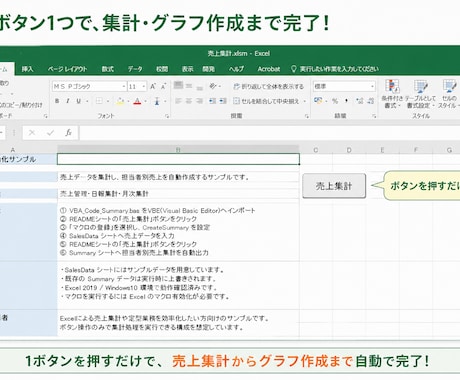Click the fill color bucket icon

click(120, 101)
